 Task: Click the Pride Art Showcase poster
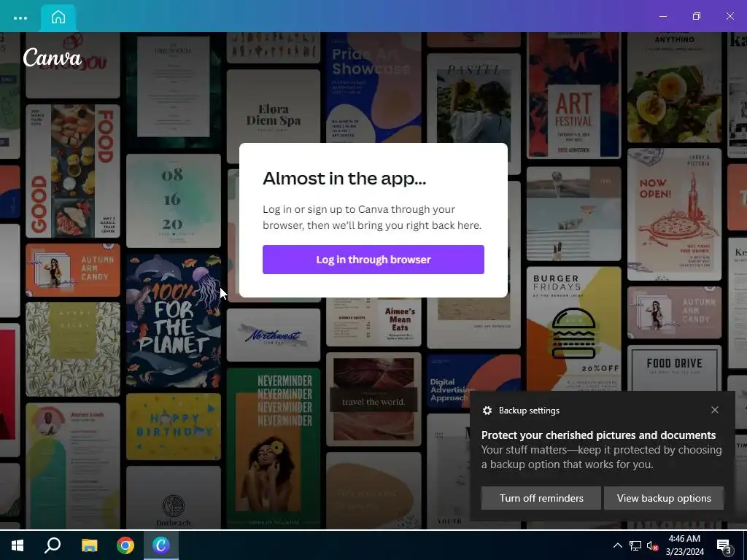pos(373,87)
